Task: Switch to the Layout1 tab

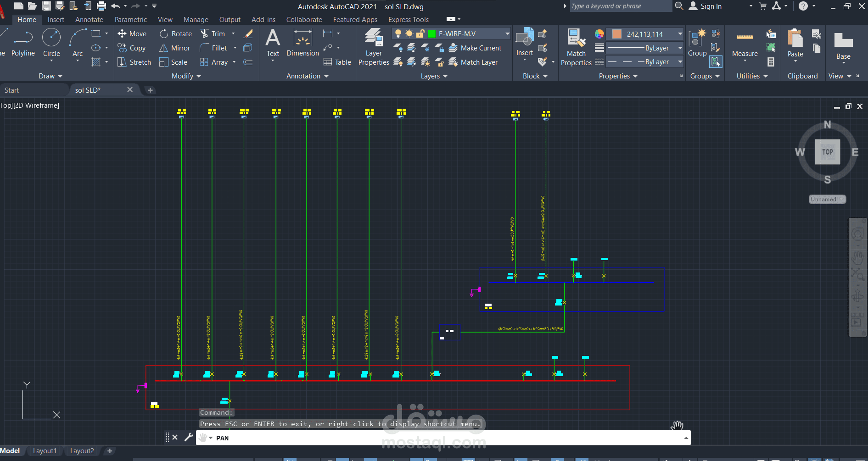Action: [45, 451]
